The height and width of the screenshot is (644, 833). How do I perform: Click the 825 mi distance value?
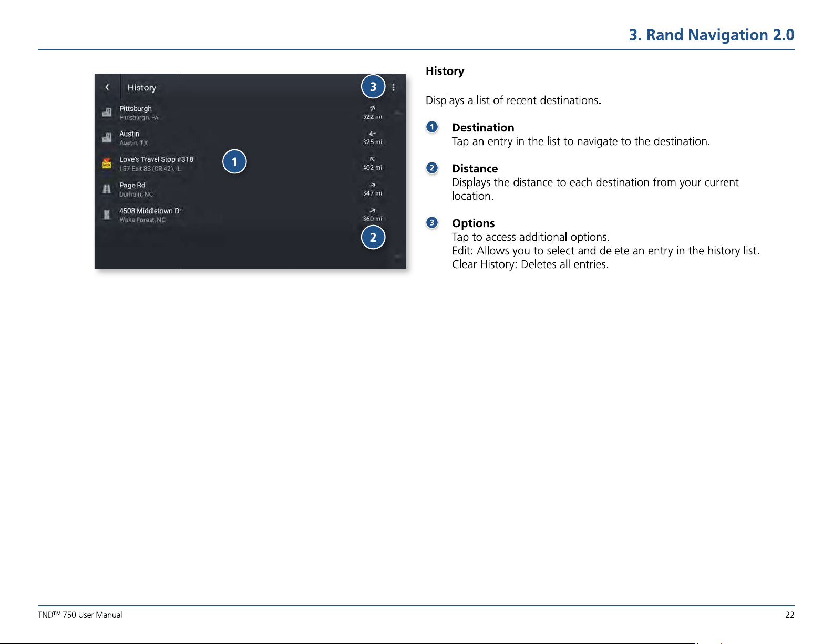(373, 142)
